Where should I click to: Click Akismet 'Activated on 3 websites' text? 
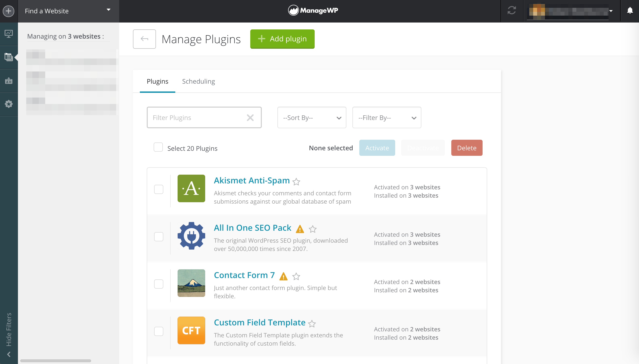[407, 187]
